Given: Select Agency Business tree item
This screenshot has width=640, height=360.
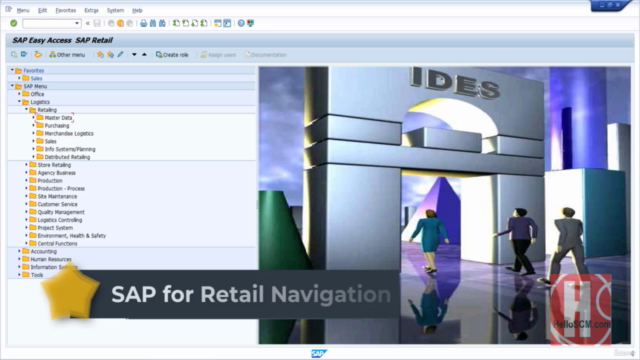Looking at the screenshot, I should click(56, 173).
